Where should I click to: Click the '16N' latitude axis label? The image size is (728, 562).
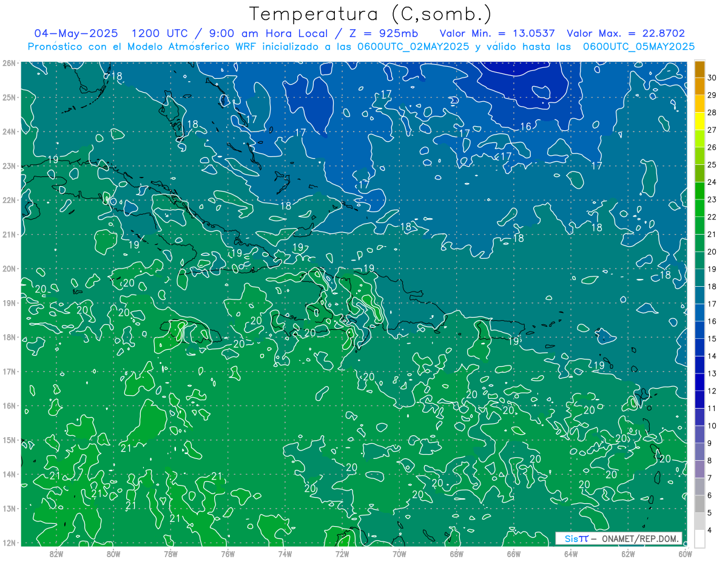(x=8, y=406)
